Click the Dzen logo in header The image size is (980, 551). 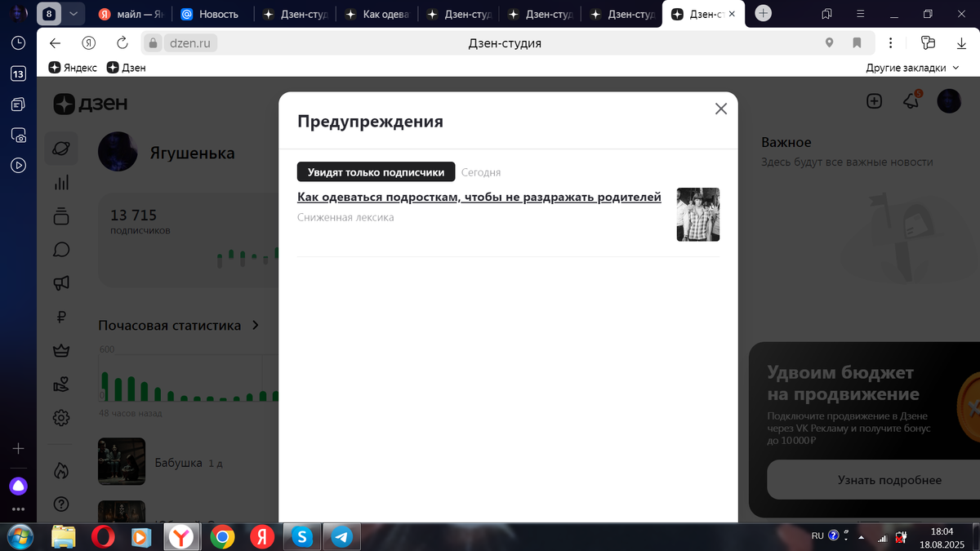tap(91, 104)
